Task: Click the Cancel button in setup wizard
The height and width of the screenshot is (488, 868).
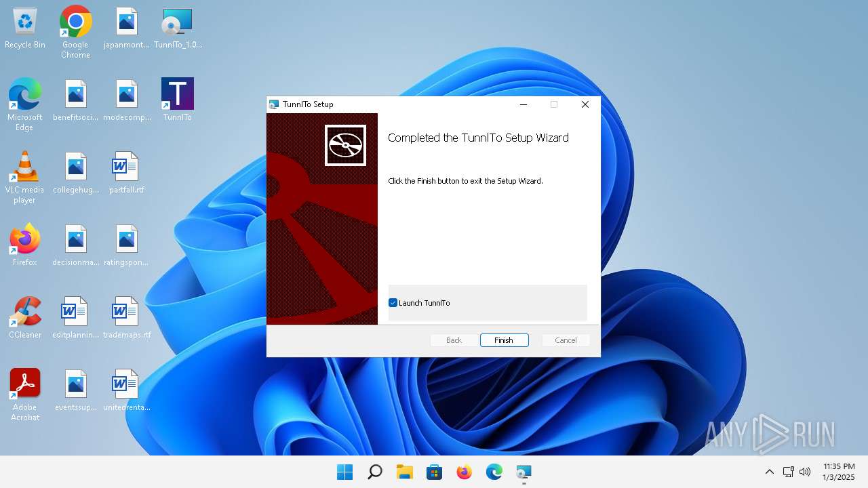Action: point(566,340)
